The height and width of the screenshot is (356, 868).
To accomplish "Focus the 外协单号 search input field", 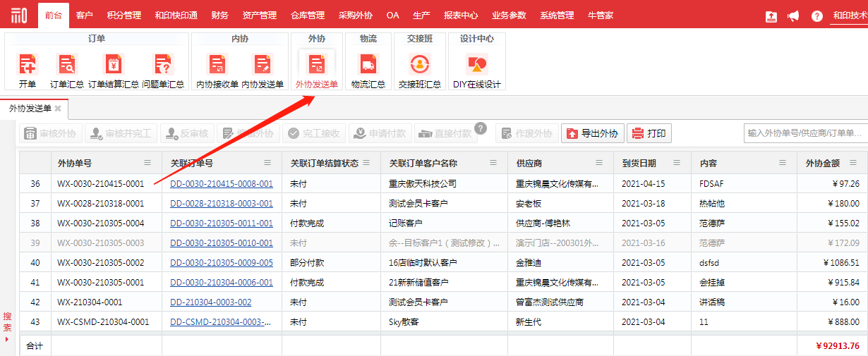I will (x=804, y=133).
